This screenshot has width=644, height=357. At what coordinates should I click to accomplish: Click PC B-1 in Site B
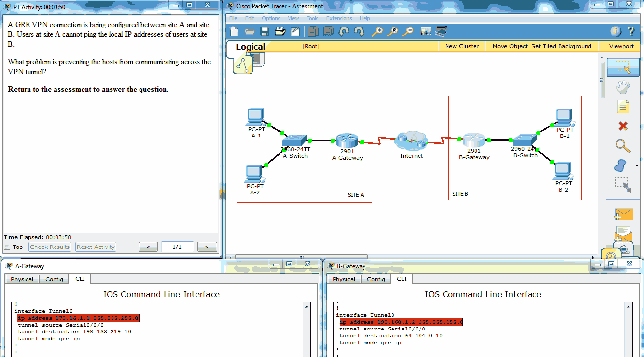click(x=565, y=118)
